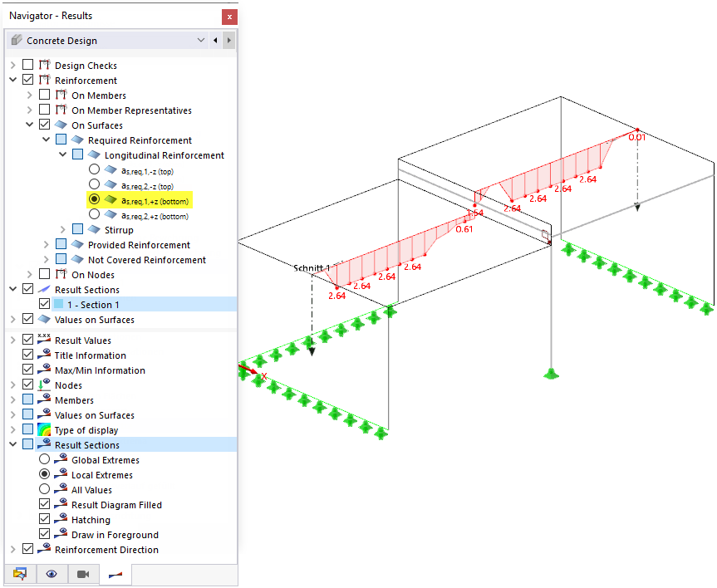Open the Data navigator tab
The width and height of the screenshot is (717, 588).
pyautogui.click(x=20, y=574)
